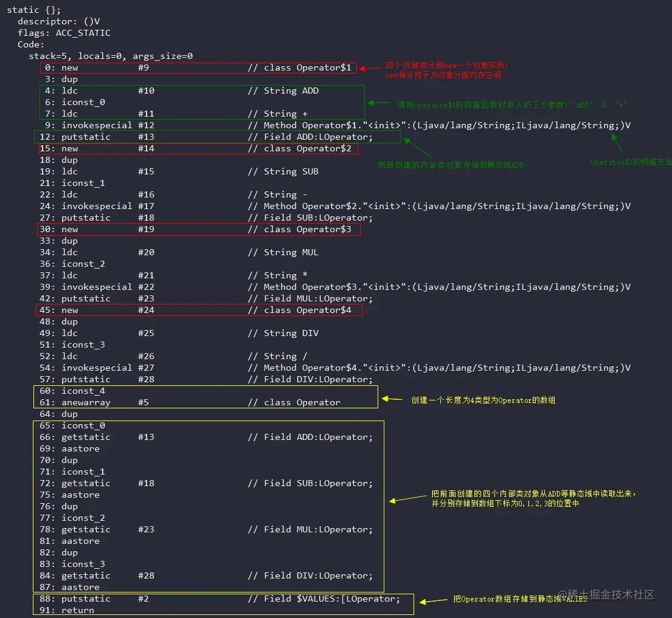Click the yellow arrow pointing at $VALUES line
Viewport: 672px width, 618px height.
[433, 600]
